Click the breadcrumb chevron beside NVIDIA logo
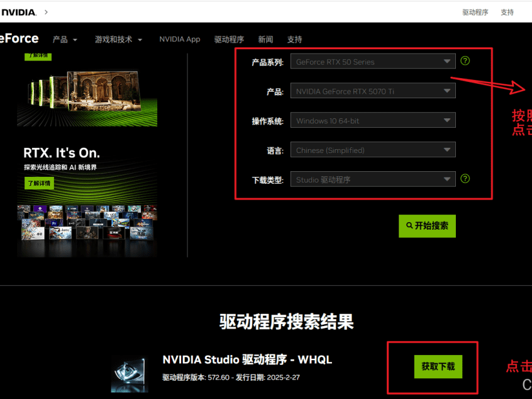532x399 pixels. pyautogui.click(x=46, y=12)
